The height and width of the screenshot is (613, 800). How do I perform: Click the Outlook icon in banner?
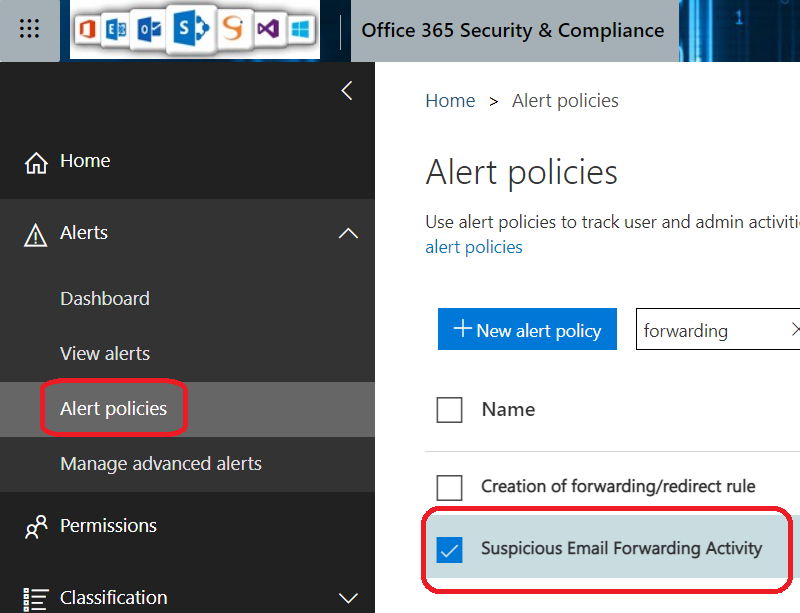coord(150,30)
